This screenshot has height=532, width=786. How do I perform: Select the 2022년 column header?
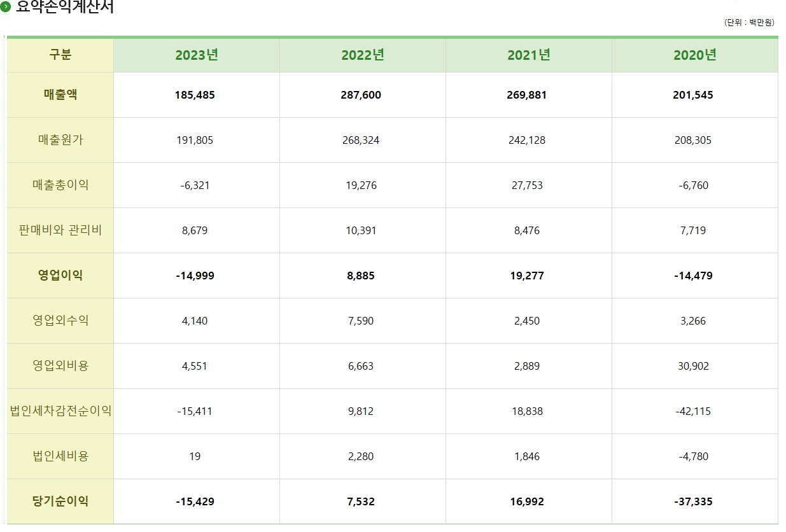(x=363, y=55)
